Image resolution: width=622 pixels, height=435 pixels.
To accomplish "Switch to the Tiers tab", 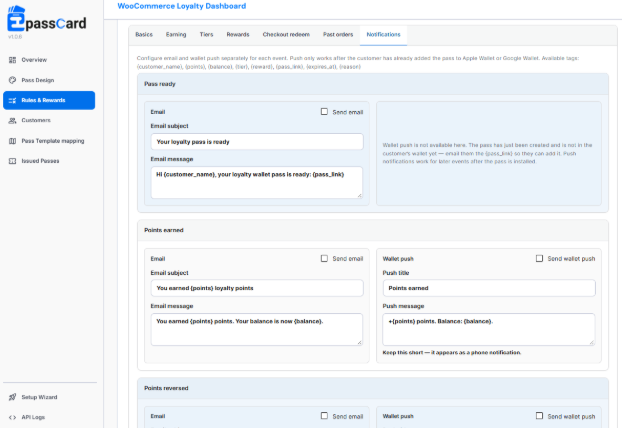I will point(206,35).
